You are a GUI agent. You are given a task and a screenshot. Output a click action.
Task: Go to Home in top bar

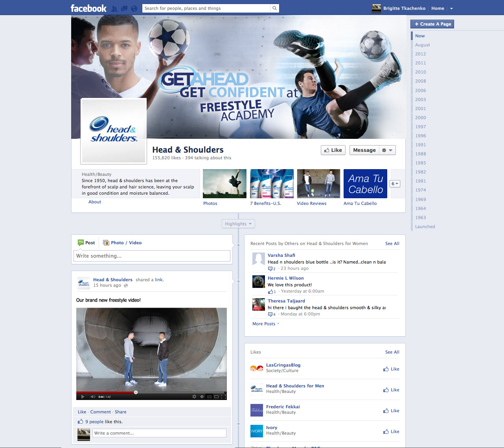pyautogui.click(x=438, y=8)
